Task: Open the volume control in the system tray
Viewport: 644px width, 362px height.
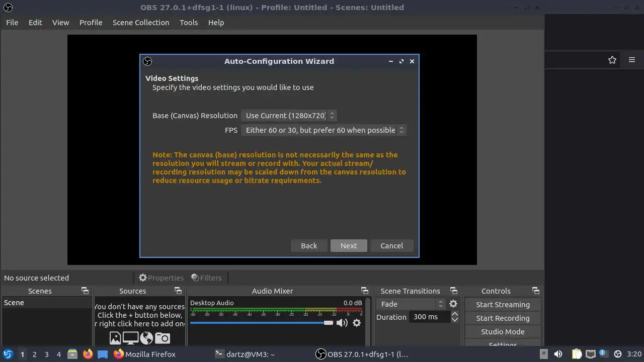Action: (558, 354)
